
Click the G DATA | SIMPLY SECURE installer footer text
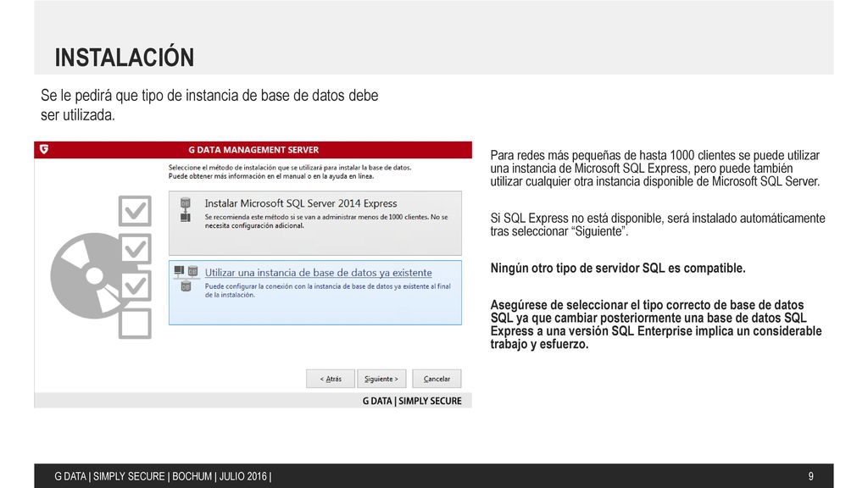click(x=412, y=401)
